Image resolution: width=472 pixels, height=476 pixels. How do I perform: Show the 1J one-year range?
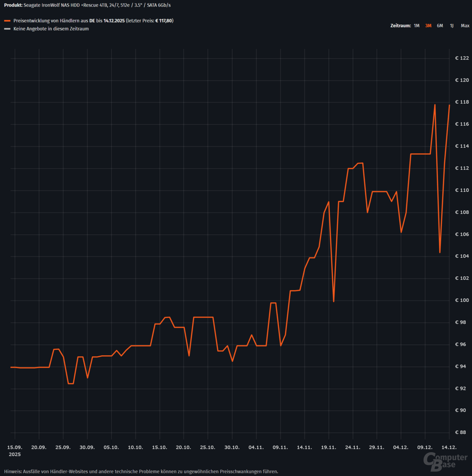click(451, 26)
